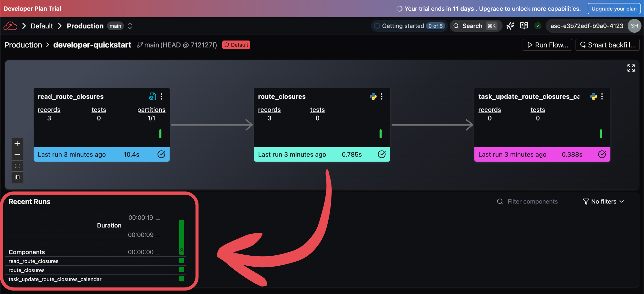Click the 0.785s run duration value

click(x=352, y=154)
